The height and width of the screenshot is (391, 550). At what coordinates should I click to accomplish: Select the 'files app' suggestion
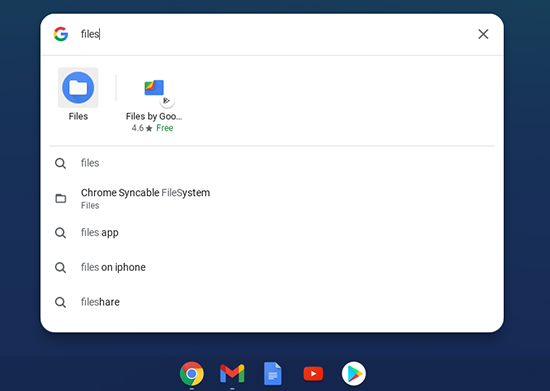click(x=272, y=232)
